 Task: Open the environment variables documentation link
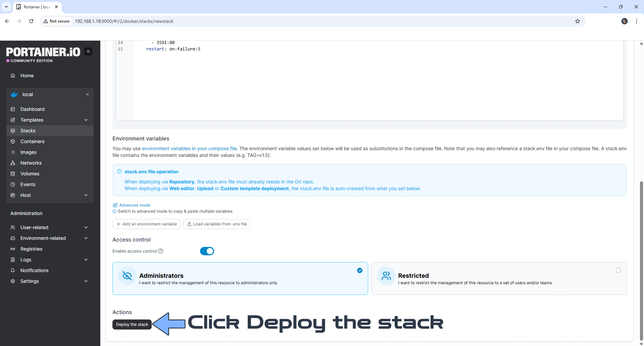(x=189, y=148)
